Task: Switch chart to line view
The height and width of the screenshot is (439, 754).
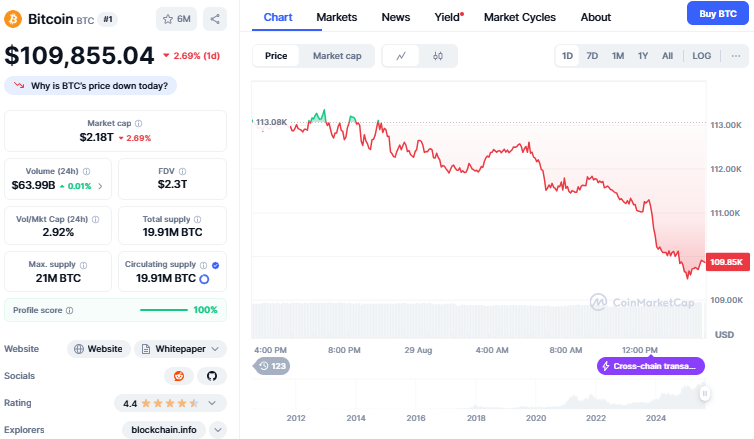Action: click(x=401, y=56)
